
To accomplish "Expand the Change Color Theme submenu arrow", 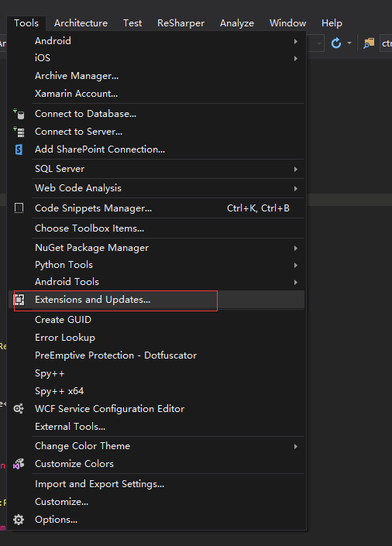I will point(295,446).
